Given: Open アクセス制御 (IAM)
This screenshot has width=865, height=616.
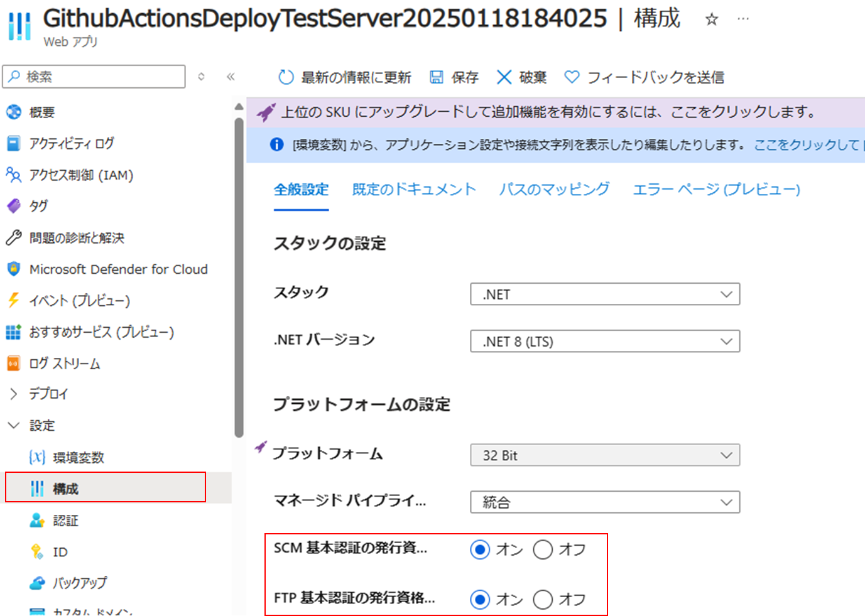Looking at the screenshot, I should point(81,175).
